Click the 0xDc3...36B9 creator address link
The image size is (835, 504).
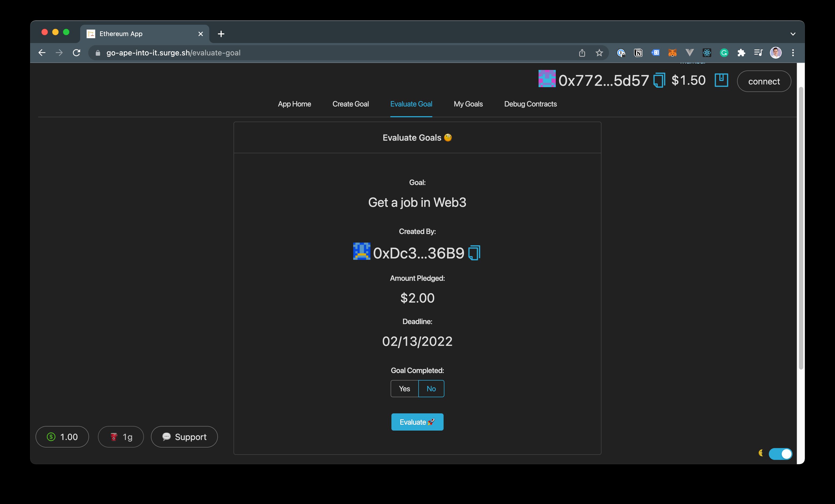(x=419, y=253)
